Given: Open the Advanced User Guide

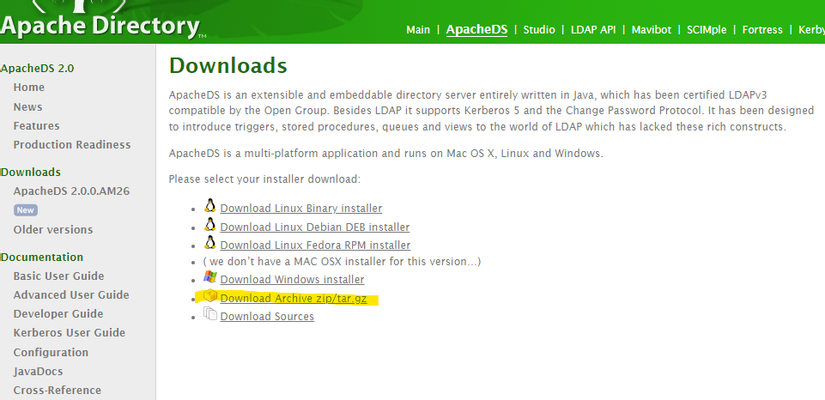Looking at the screenshot, I should pyautogui.click(x=71, y=295).
